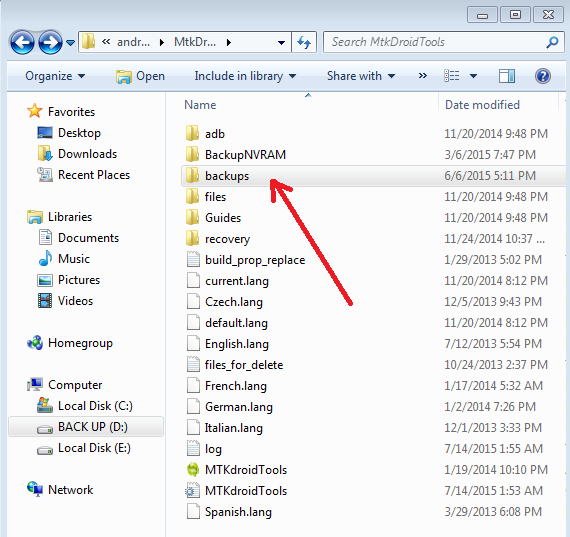Open the Organize menu
The image size is (570, 537).
[x=55, y=76]
